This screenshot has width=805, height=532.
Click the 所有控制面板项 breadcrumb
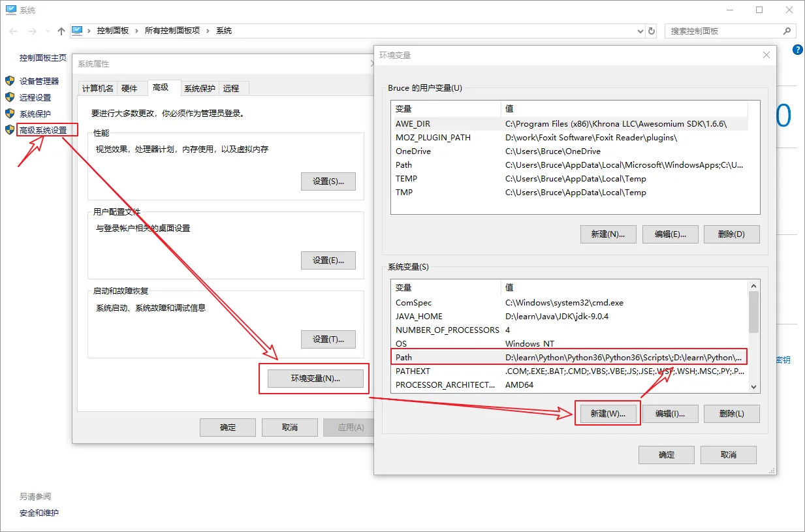(172, 31)
